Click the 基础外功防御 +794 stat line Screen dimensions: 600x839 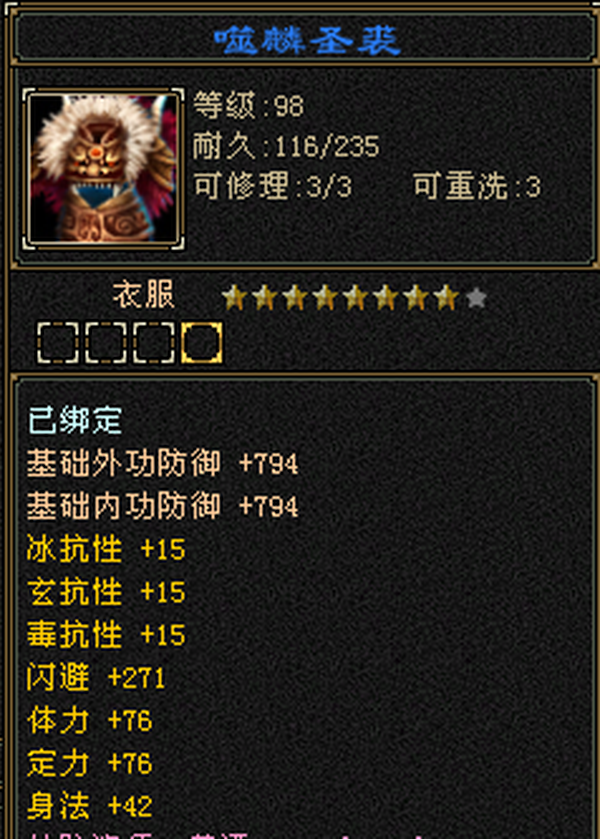(163, 463)
